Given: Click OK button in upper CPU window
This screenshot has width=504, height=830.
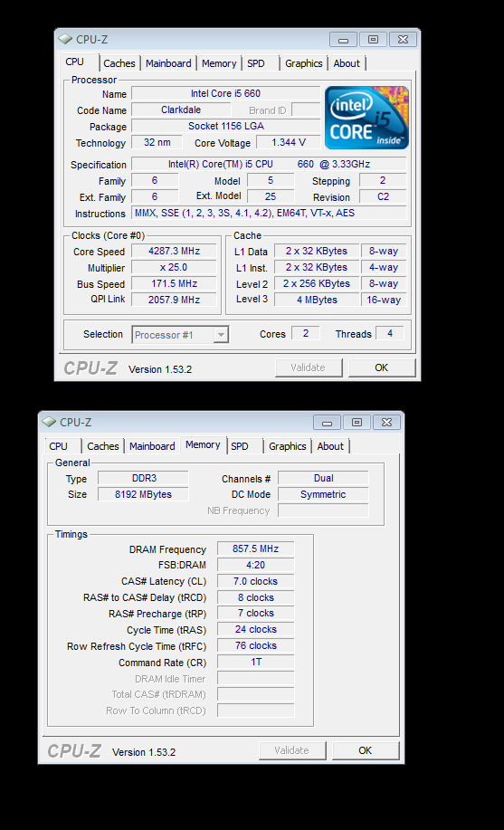Looking at the screenshot, I should click(x=381, y=367).
